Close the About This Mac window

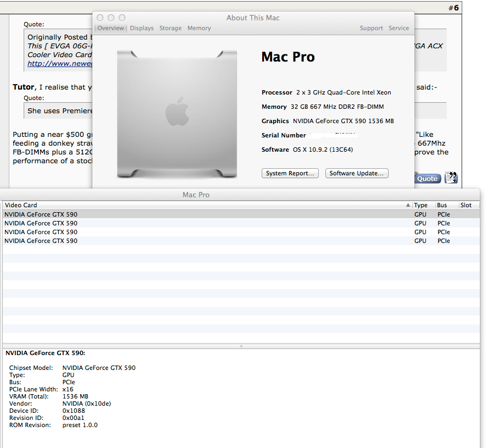[x=100, y=18]
